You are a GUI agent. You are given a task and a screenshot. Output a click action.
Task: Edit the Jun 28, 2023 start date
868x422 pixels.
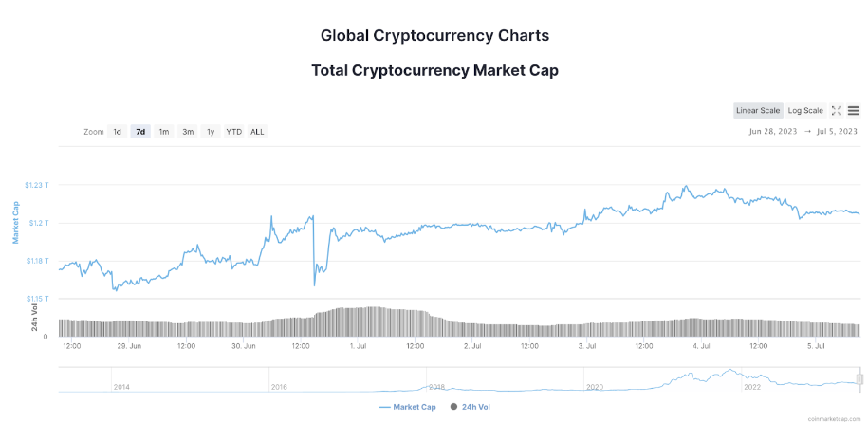(x=773, y=132)
